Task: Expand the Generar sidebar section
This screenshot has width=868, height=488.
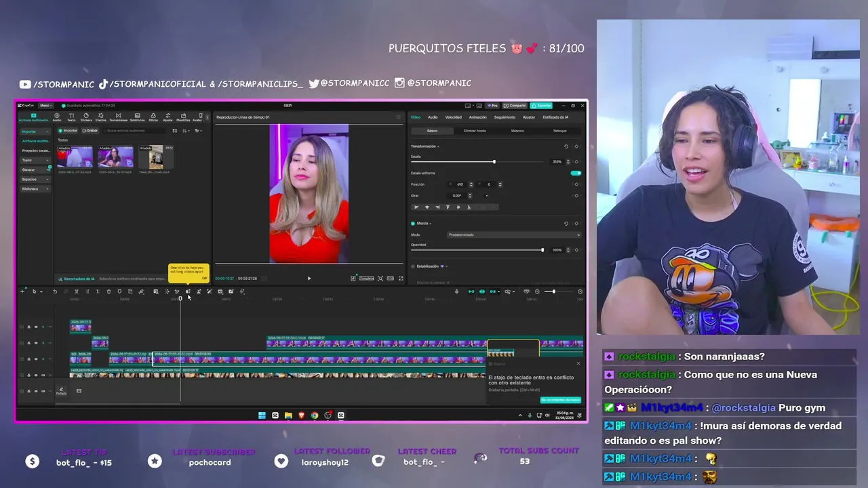Action: [x=35, y=169]
